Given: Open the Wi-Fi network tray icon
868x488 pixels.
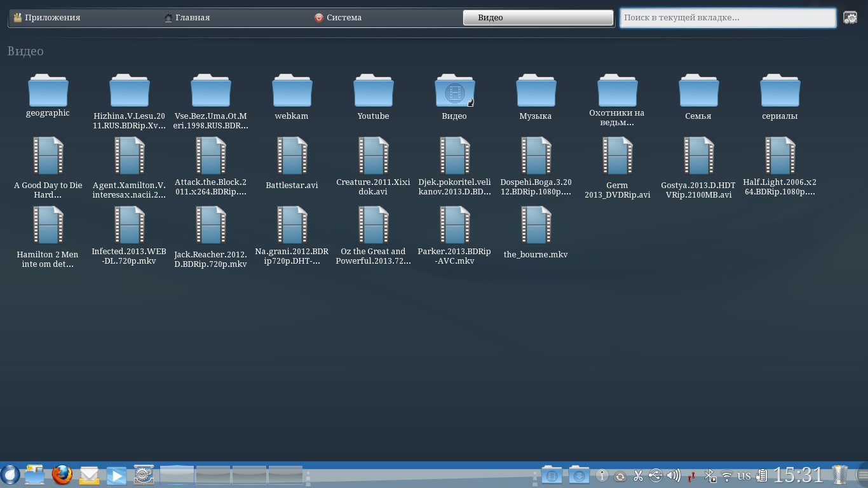Looking at the screenshot, I should [727, 475].
